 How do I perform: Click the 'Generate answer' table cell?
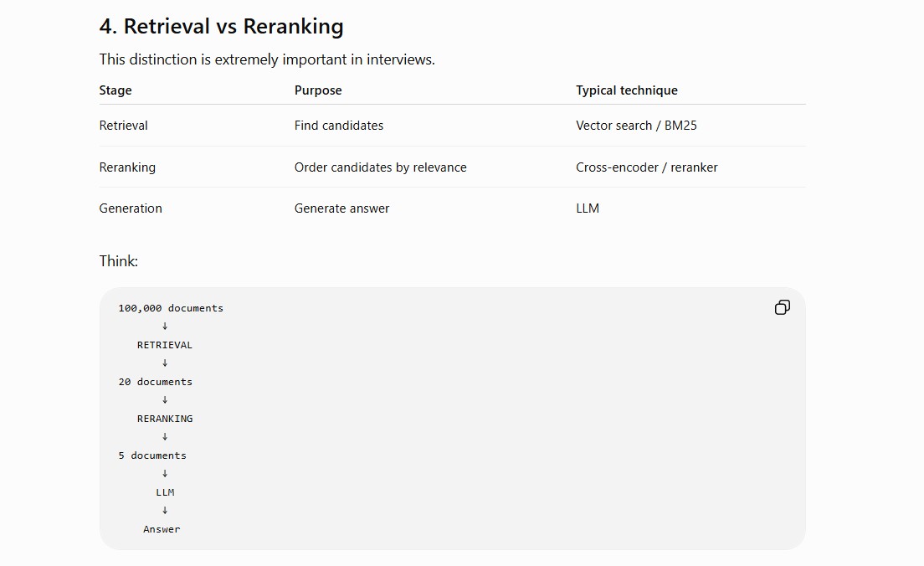click(341, 208)
